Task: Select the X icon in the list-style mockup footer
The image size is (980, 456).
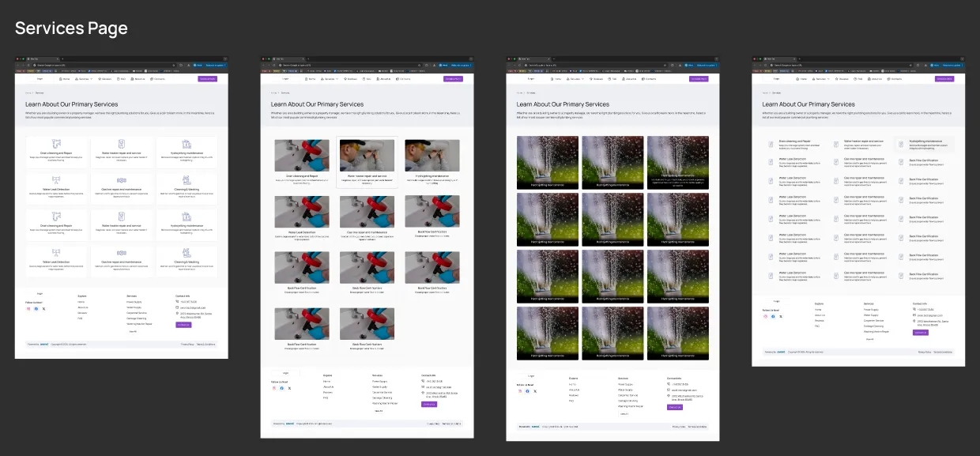Action: [x=780, y=316]
